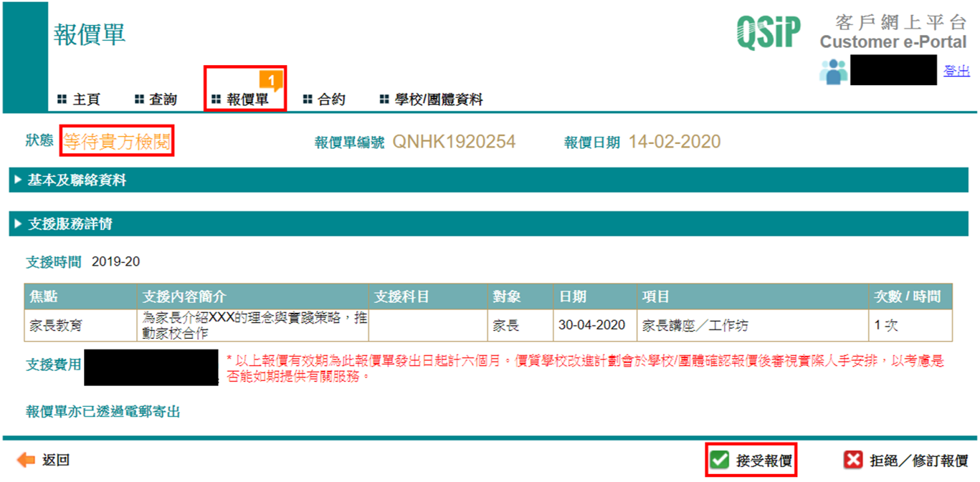Click the 報價單亦已透過電郵寄出 notice
This screenshot has height=482, width=980.
click(x=103, y=411)
